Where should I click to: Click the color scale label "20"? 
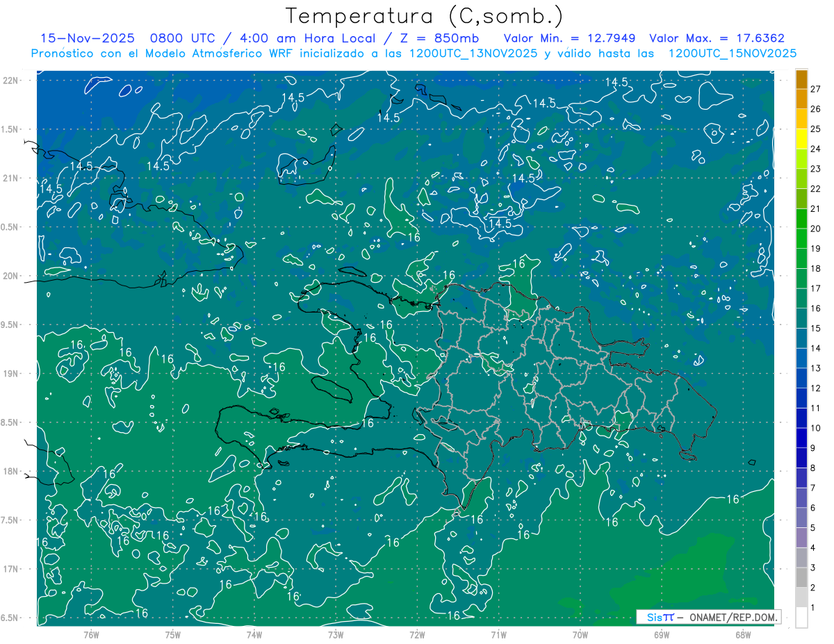pos(815,229)
